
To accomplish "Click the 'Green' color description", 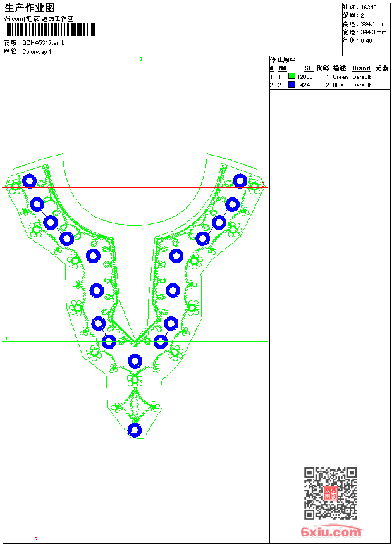I will tap(340, 77).
